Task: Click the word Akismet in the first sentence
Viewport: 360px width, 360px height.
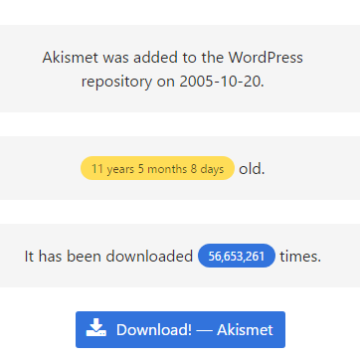Action: coord(70,58)
